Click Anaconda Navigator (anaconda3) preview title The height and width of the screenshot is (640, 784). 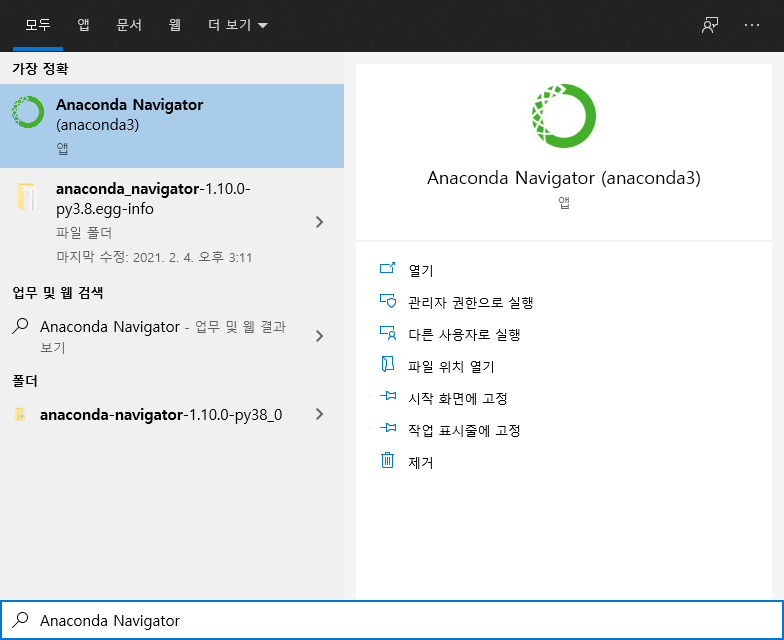[564, 178]
